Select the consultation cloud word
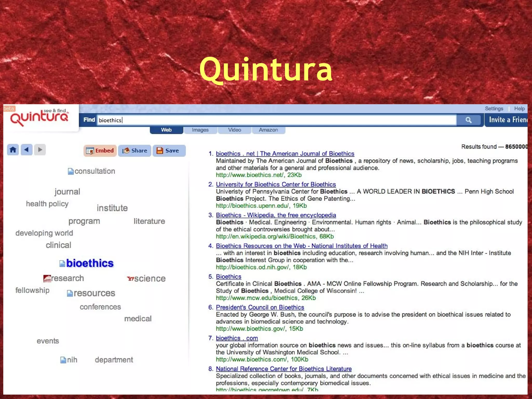This screenshot has width=532, height=399. tap(95, 171)
